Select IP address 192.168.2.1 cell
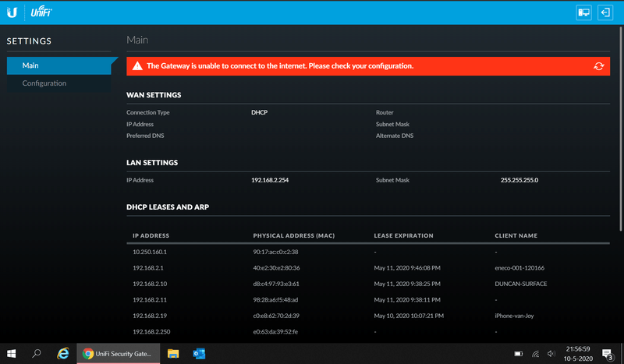This screenshot has width=624, height=364. (148, 267)
